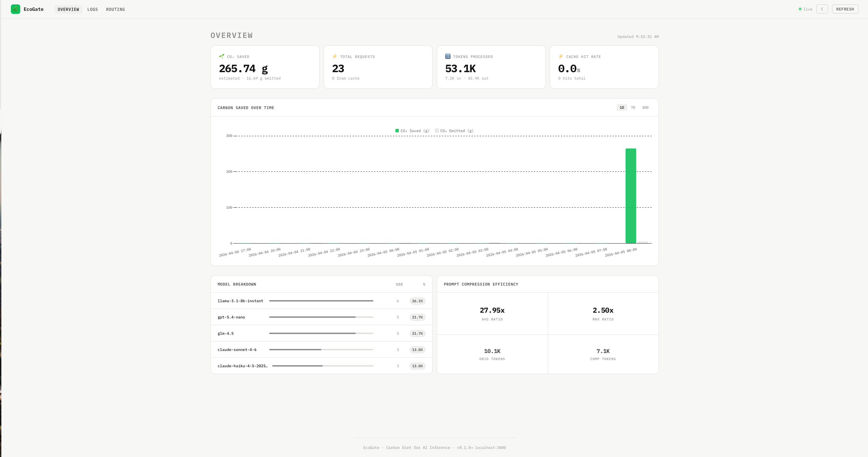Open the Routing tab

(115, 9)
